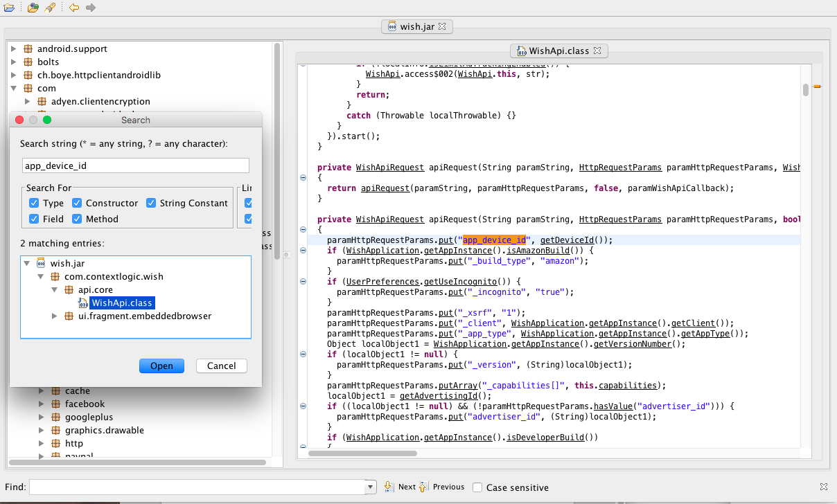Click the Search flashlight toolbar icon
The height and width of the screenshot is (504, 837).
coord(49,8)
